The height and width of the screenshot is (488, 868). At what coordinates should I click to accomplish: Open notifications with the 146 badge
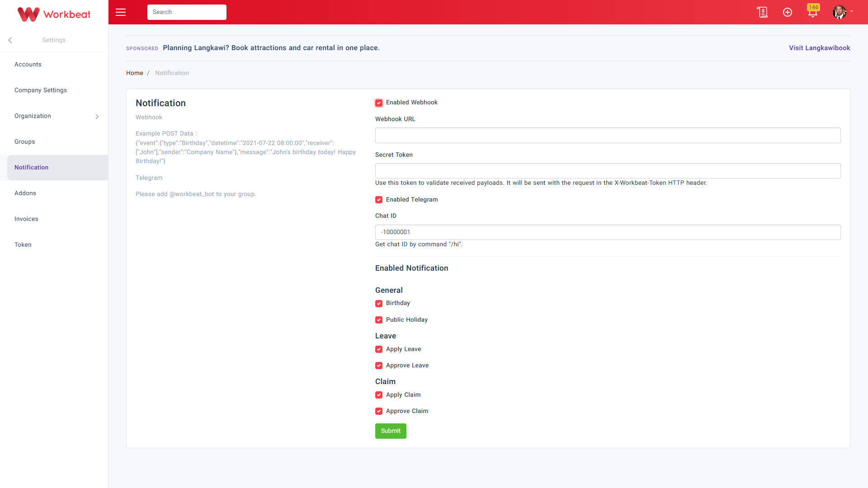coord(813,11)
